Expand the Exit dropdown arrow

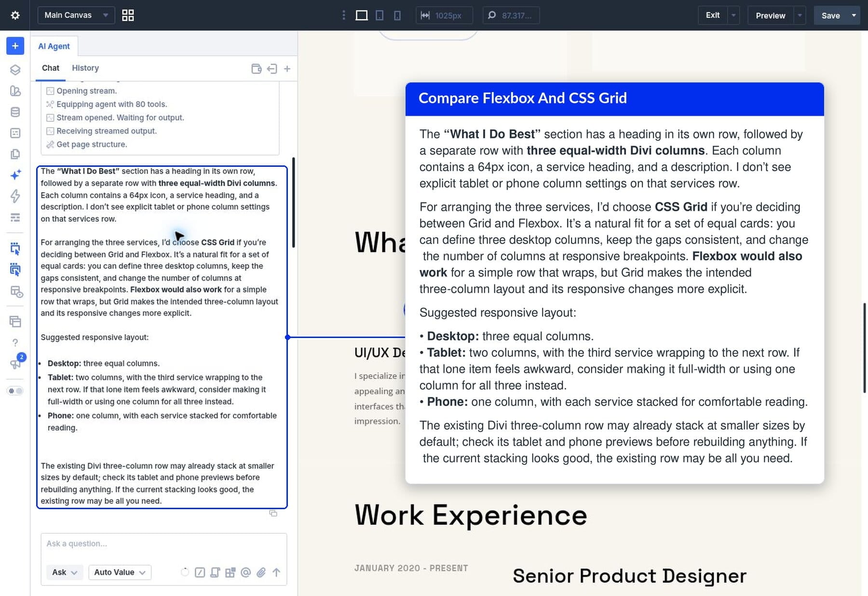click(733, 15)
